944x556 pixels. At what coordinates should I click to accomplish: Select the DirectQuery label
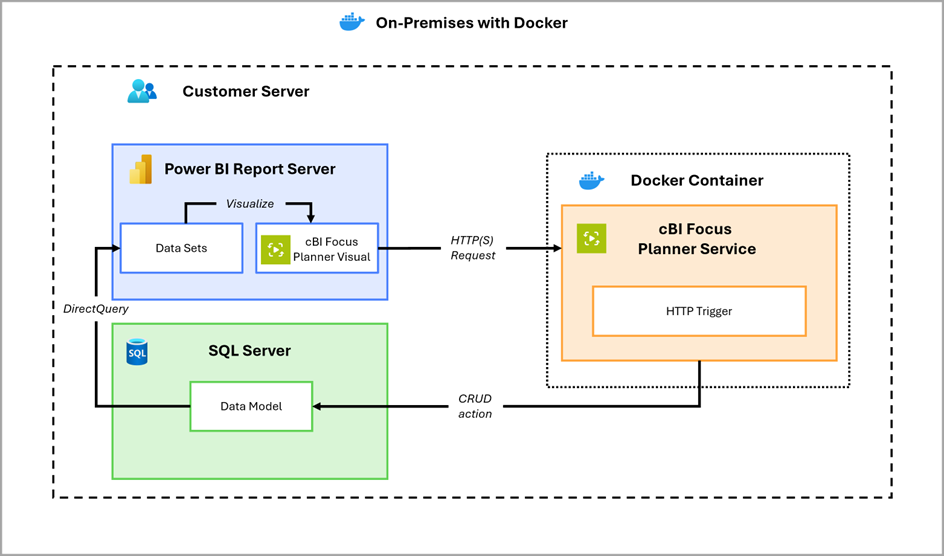pos(96,309)
